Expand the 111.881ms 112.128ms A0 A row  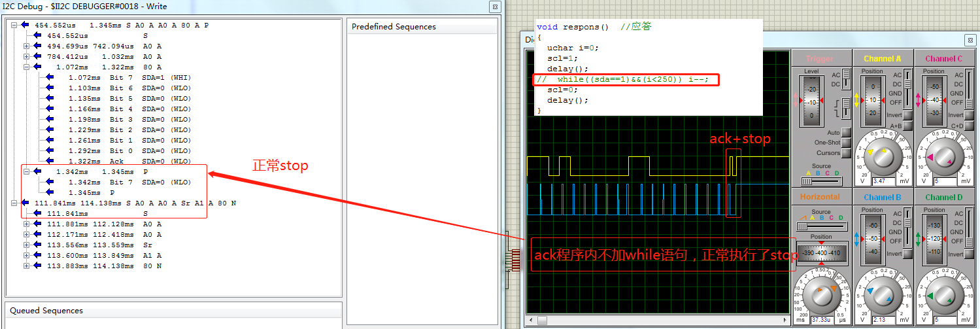27,224
